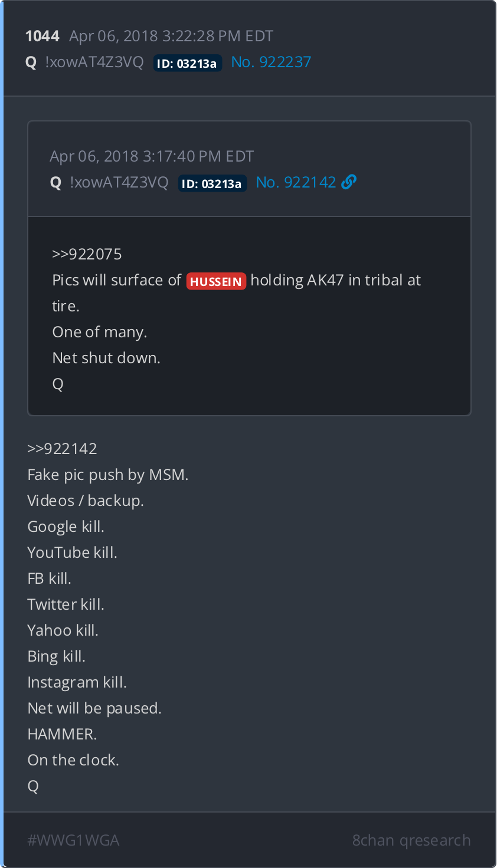Click the chain link icon beside No. 922142
Viewport: 497px width, 868px height.
point(349,182)
